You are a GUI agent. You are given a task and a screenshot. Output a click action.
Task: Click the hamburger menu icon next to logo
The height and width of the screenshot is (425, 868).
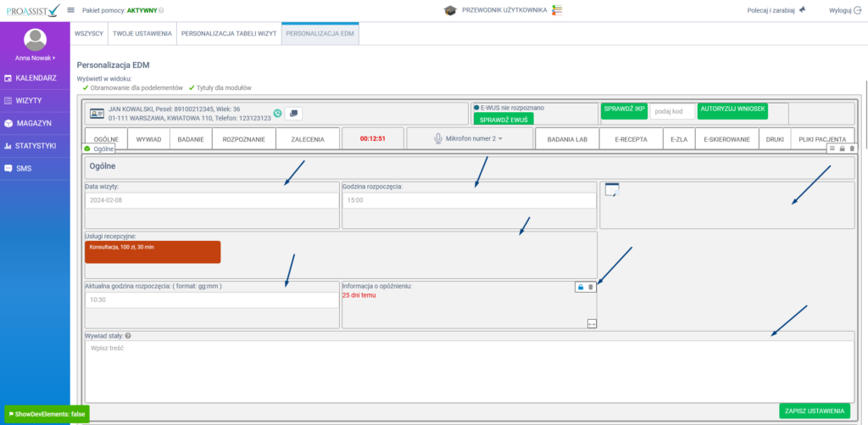pos(70,10)
